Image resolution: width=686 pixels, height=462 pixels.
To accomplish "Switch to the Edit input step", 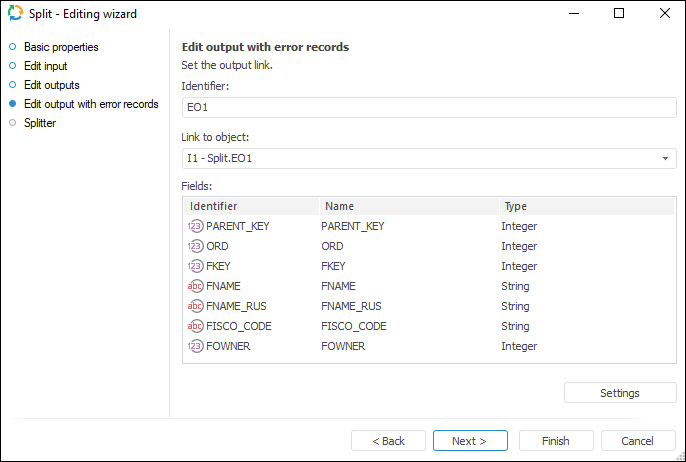I will (x=45, y=66).
